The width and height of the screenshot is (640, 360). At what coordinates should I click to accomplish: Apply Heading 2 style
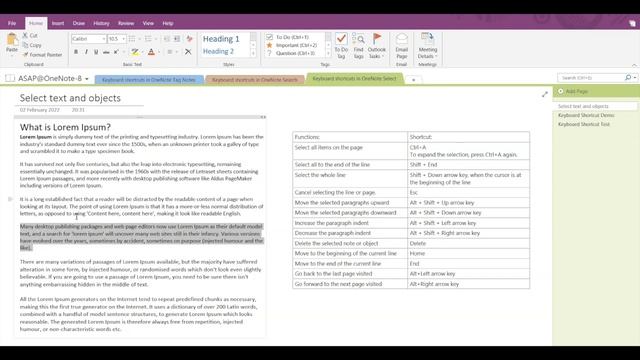pyautogui.click(x=218, y=51)
